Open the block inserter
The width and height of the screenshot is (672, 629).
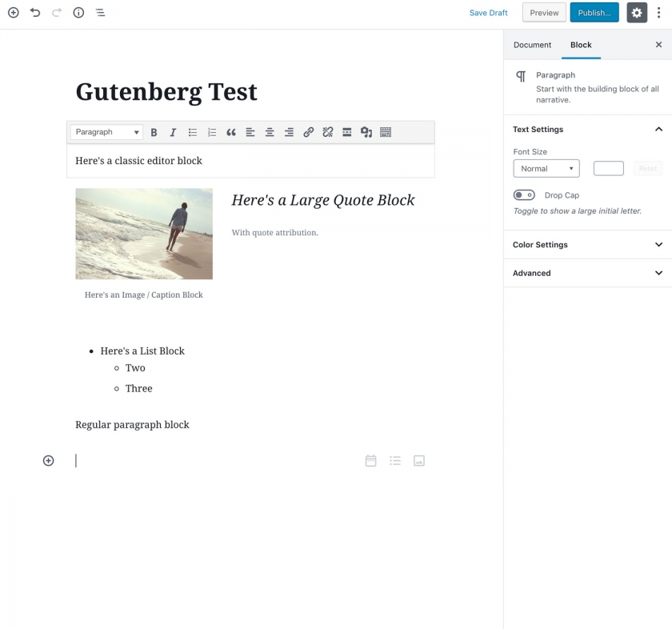click(13, 13)
